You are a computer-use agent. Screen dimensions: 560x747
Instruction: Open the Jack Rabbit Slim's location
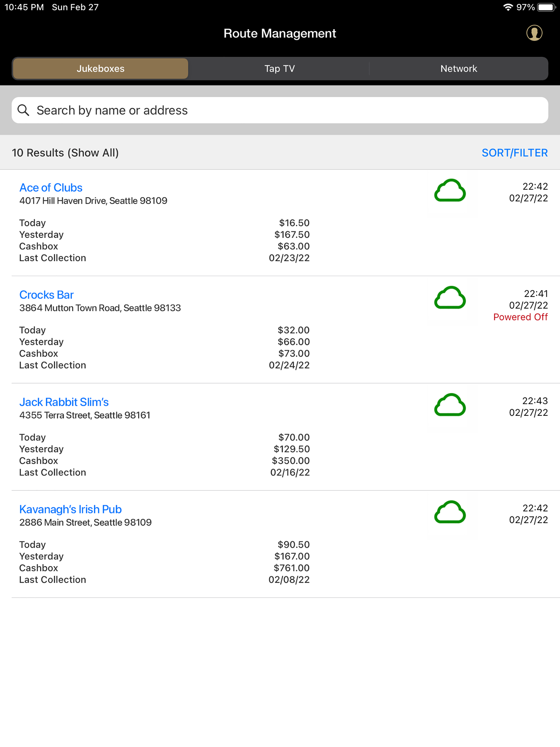point(64,402)
